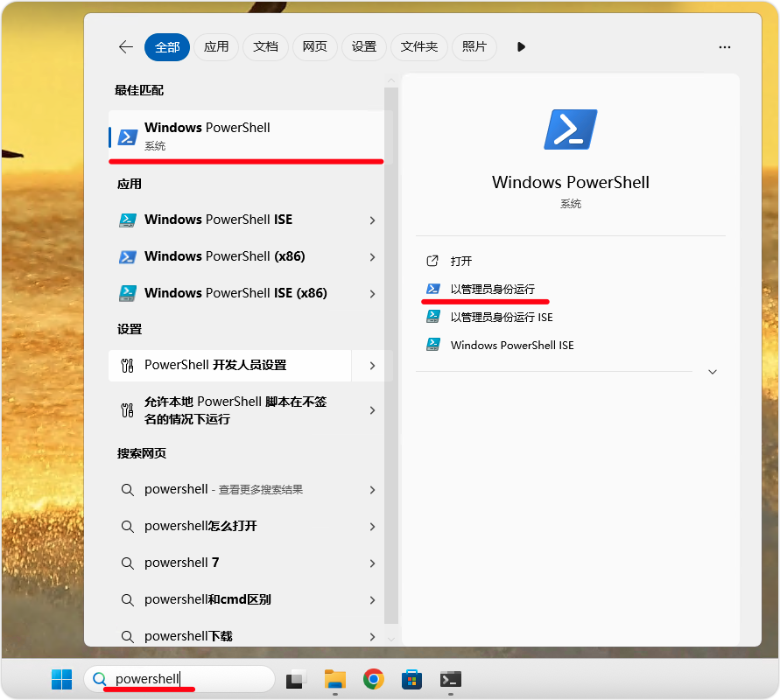Switch to the 照片 filter tab
Viewport: 780px width, 700px height.
coord(474,47)
